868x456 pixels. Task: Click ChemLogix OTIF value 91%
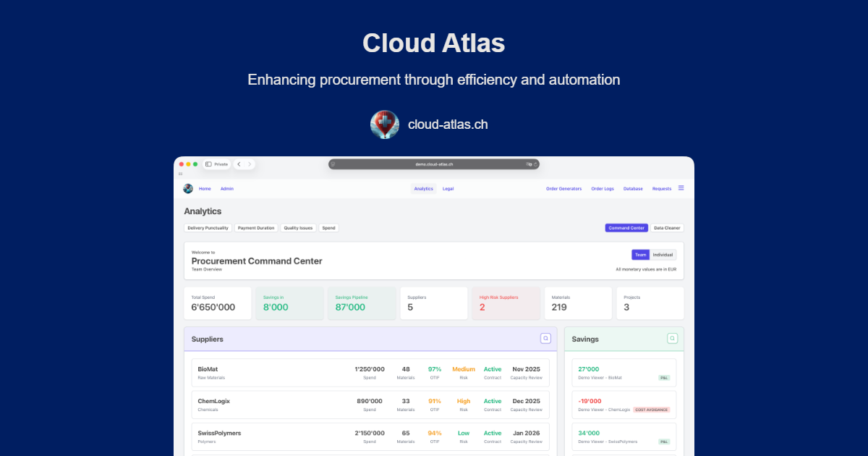tap(435, 401)
